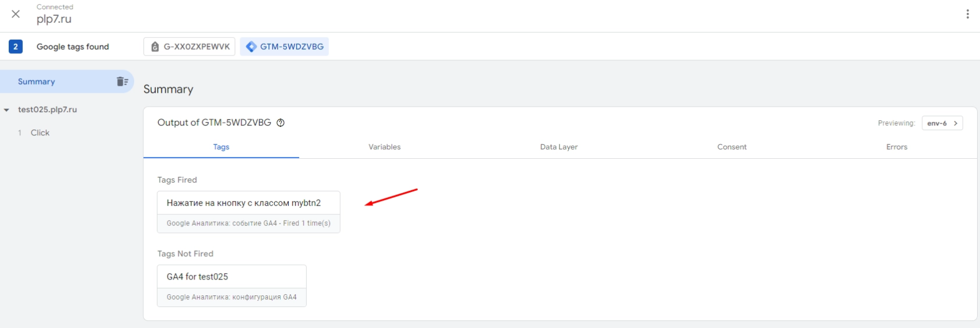Click the GTM diamond icon in container chip
Screen dimensions: 980x328
[x=251, y=47]
